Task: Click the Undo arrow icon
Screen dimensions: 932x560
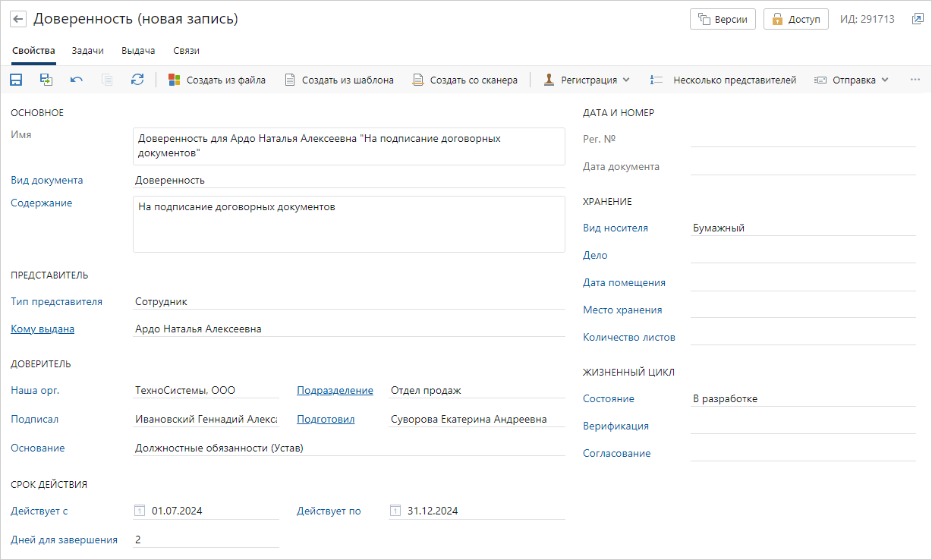Action: click(77, 80)
